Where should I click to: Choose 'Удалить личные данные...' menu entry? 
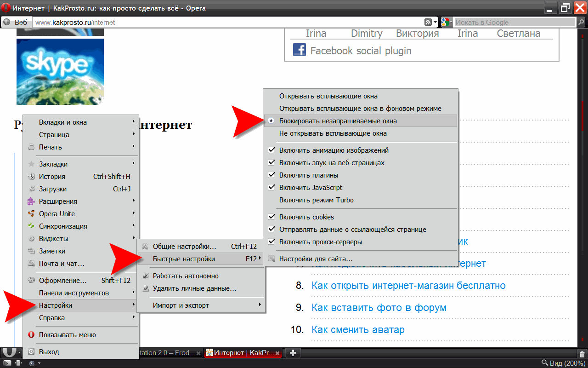(x=194, y=289)
